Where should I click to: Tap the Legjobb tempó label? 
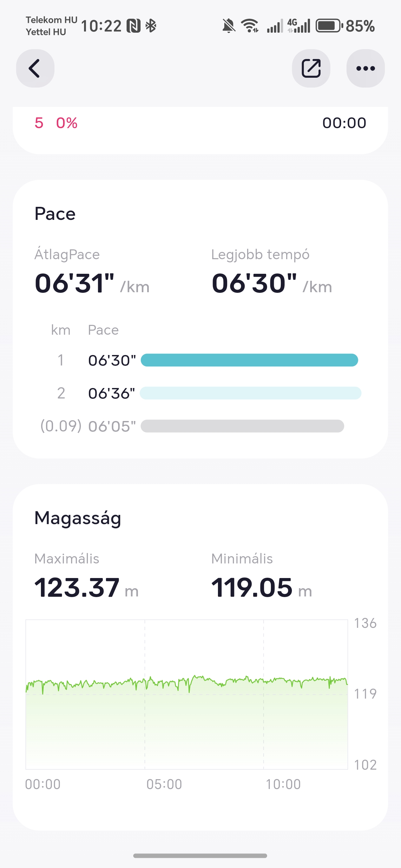click(260, 255)
